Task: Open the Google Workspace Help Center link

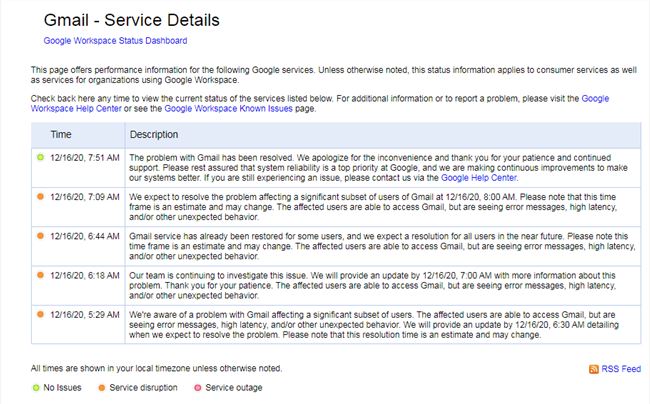Action: pyautogui.click(x=76, y=109)
